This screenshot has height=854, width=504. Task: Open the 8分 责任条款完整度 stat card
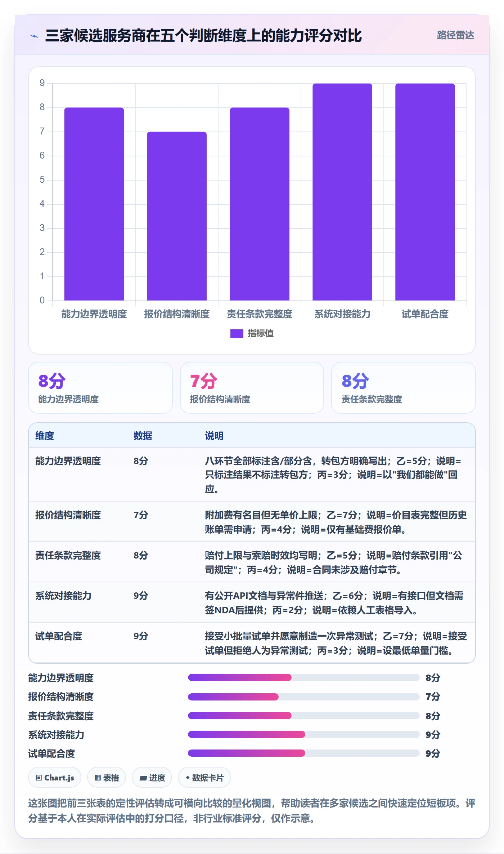(404, 388)
